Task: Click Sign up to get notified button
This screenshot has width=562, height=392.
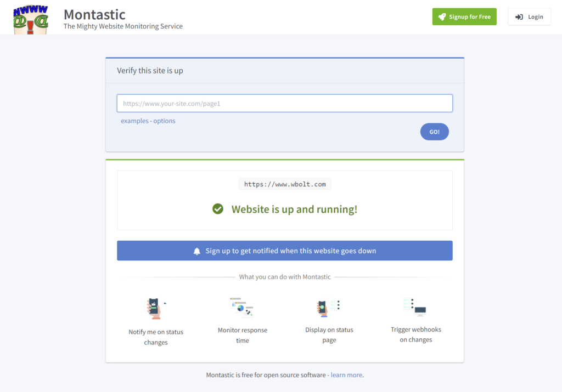Action: [285, 251]
